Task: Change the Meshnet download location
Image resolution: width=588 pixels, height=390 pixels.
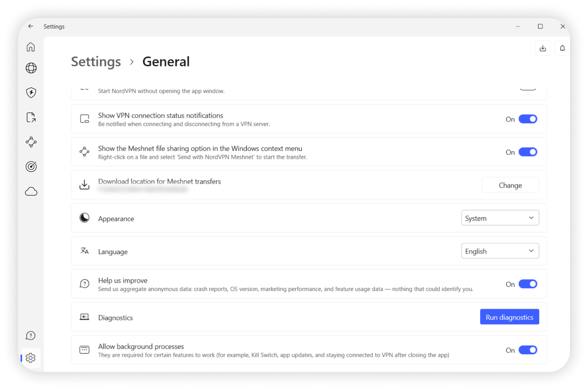Action: coord(510,185)
